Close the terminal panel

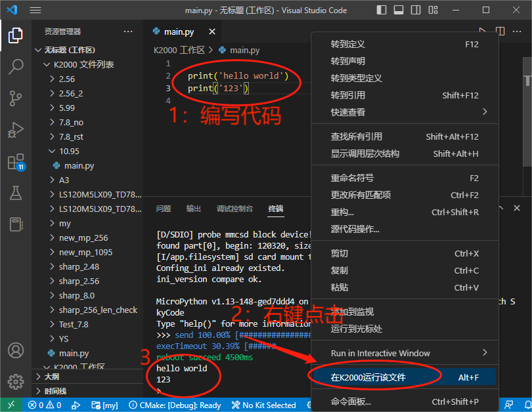(517, 208)
